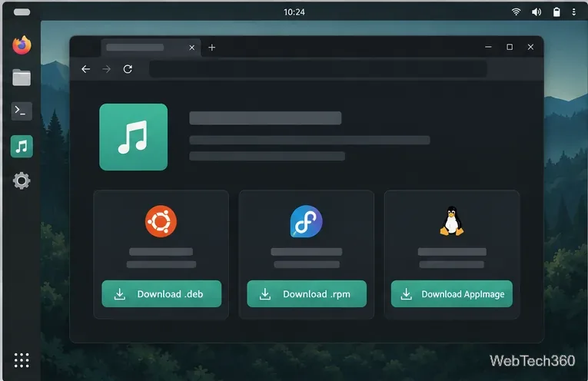The image size is (588, 381).
Task: Open the music app in the dock
Action: [x=22, y=147]
